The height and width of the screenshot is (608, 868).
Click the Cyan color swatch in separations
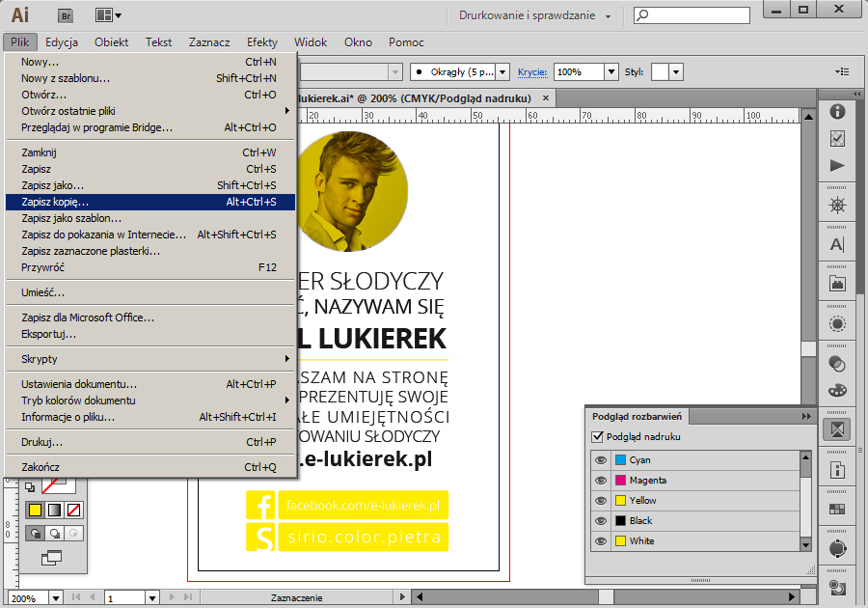(620, 460)
